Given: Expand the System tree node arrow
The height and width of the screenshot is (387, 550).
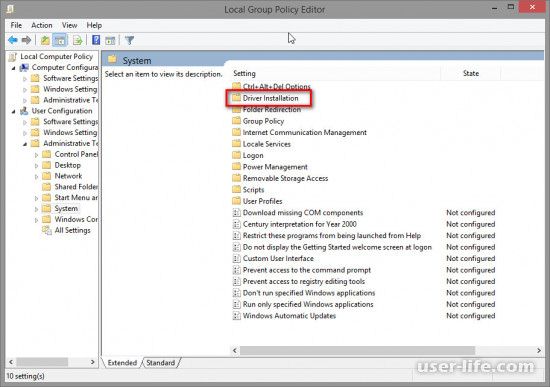Looking at the screenshot, I should [36, 209].
